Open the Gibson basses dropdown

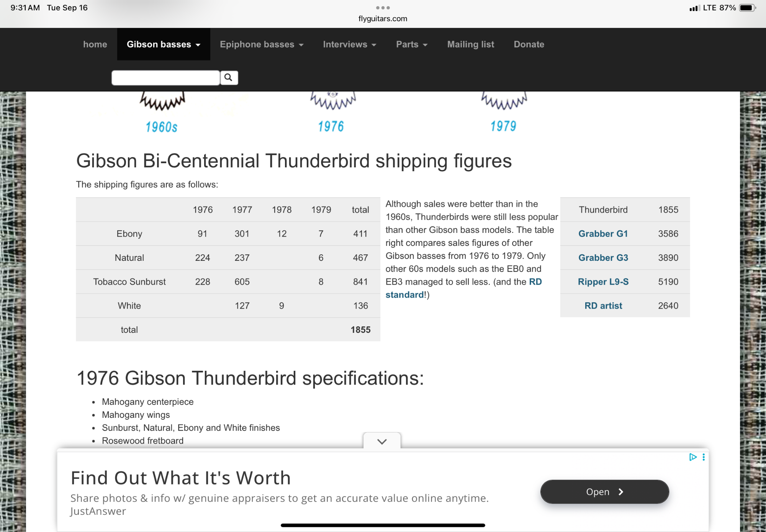click(x=164, y=44)
